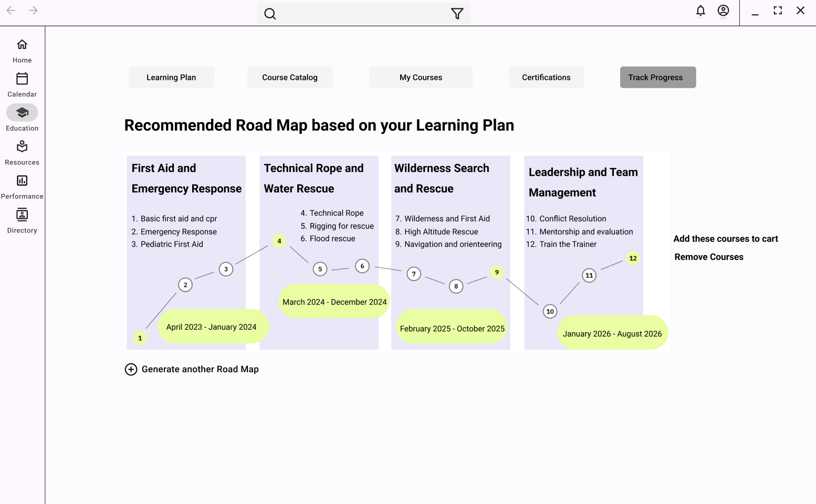816x504 pixels.
Task: Go forward with the right arrow
Action: tap(34, 10)
